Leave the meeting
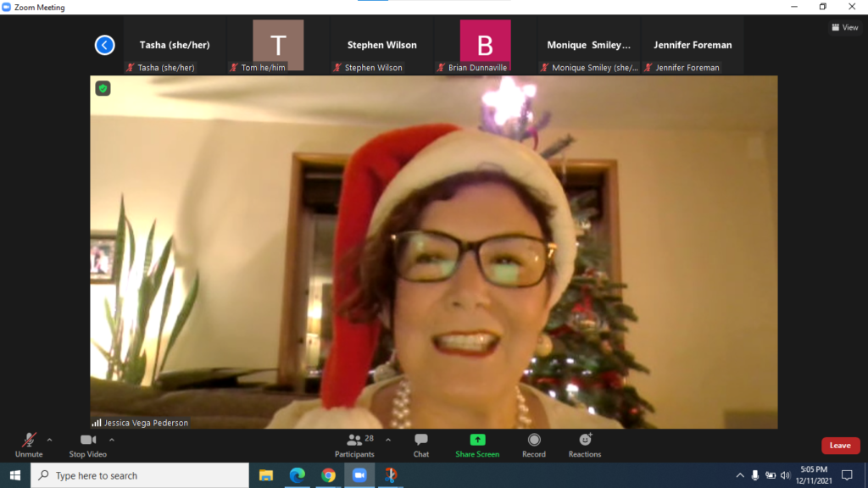 point(840,446)
